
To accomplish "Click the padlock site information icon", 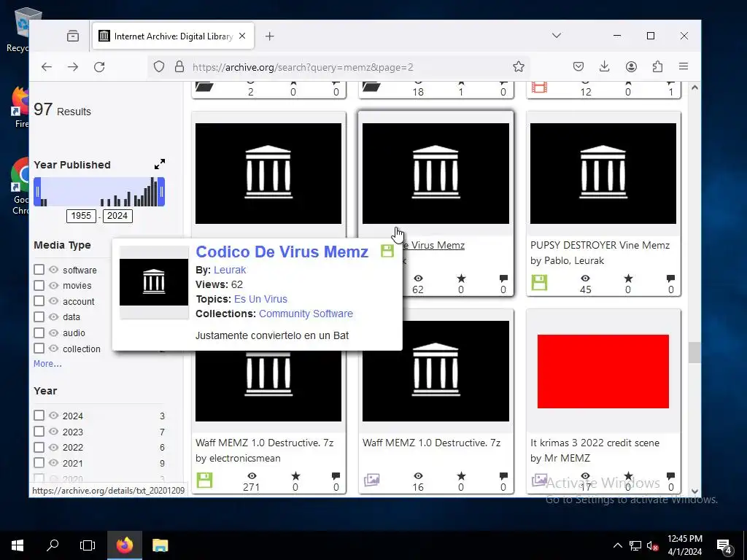I will (179, 66).
